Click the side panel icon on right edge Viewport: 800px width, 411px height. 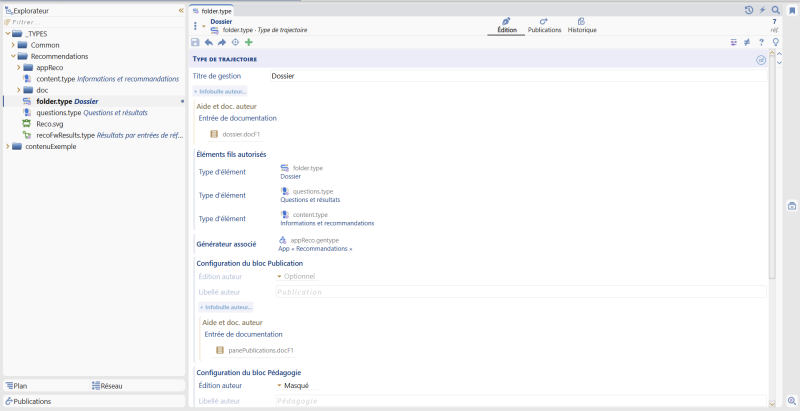click(792, 206)
